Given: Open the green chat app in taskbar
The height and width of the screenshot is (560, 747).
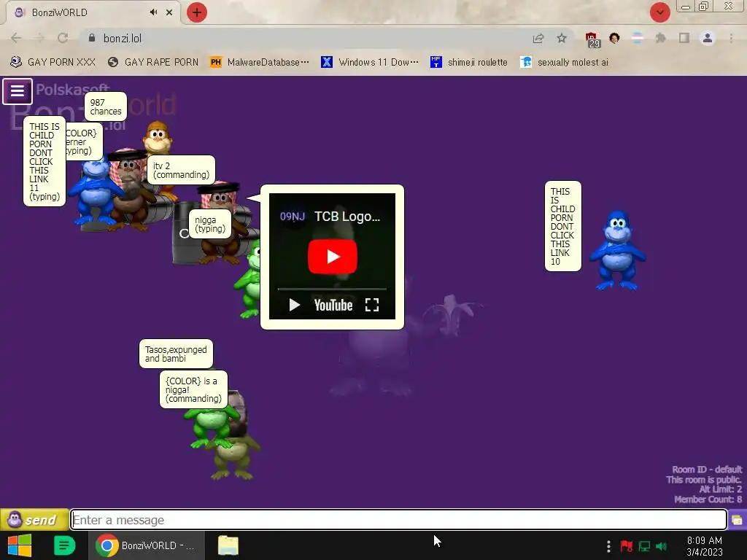Looking at the screenshot, I should point(64,545).
